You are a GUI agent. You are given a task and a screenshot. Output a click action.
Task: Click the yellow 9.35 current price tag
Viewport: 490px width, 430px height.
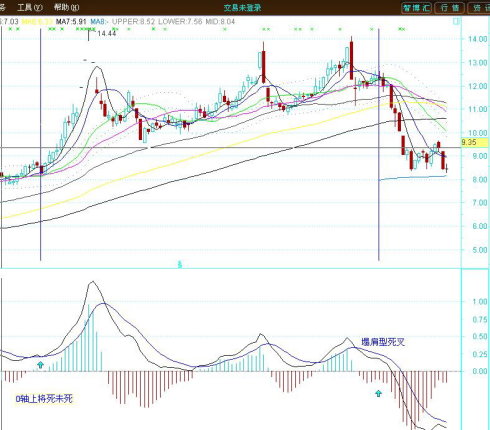pos(474,143)
